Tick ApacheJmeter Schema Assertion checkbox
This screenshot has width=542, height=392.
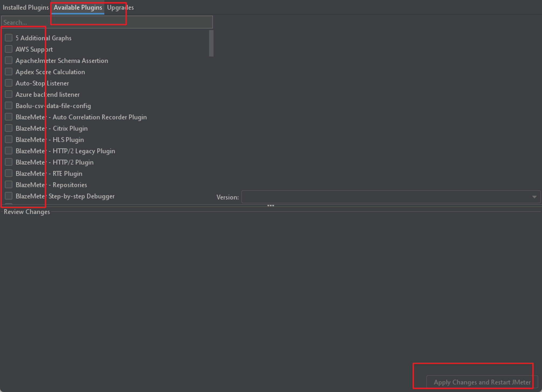click(x=9, y=60)
